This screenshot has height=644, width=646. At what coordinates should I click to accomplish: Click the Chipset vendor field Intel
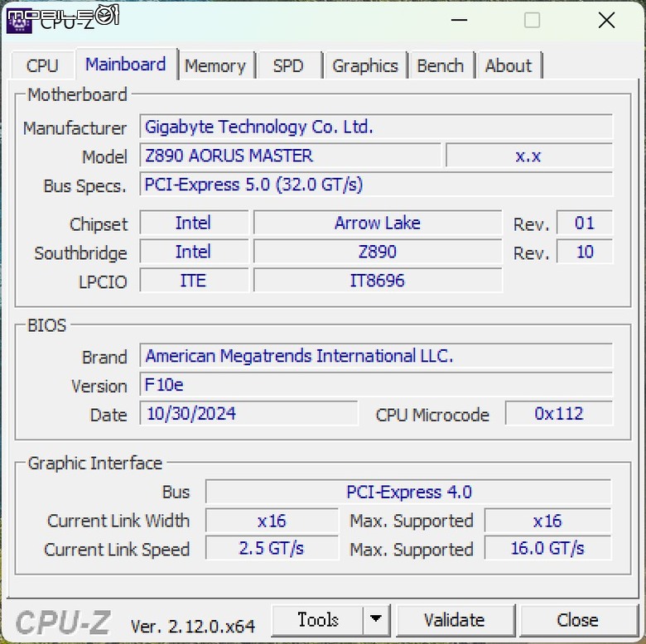[x=194, y=223]
